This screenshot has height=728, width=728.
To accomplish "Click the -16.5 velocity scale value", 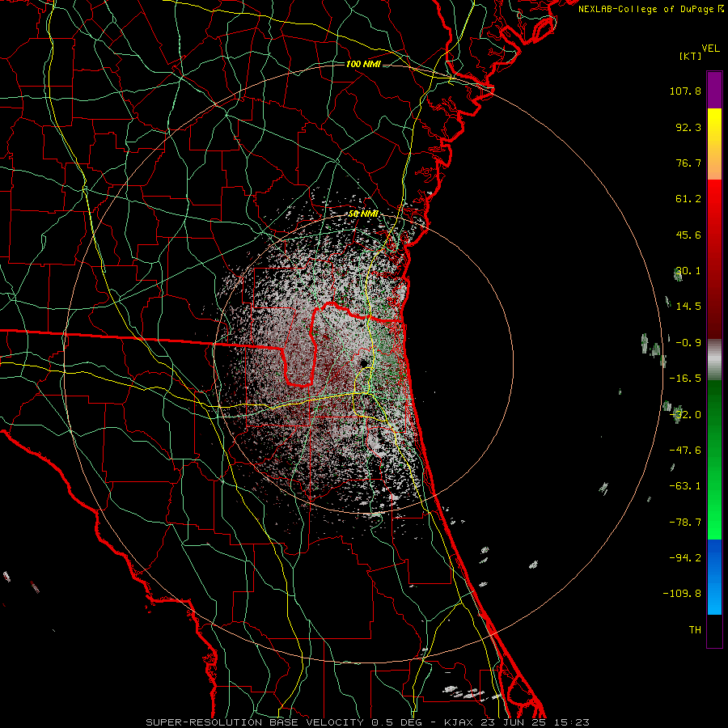I will point(685,379).
